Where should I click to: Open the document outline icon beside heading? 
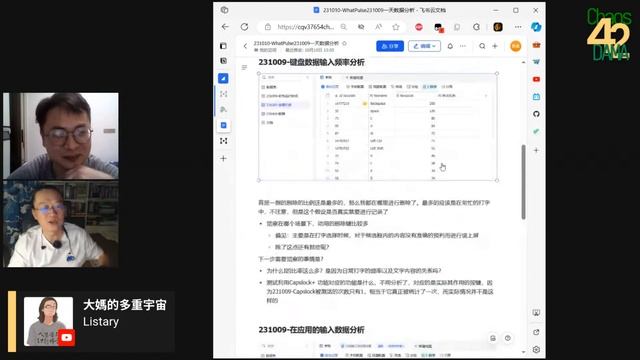pos(244,67)
